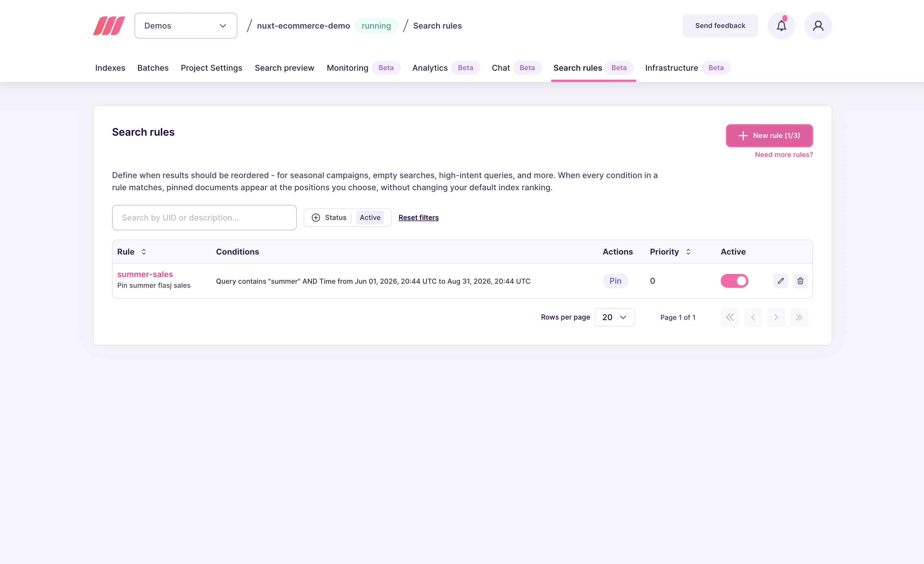Toggle the Rule column sort order
The height and width of the screenshot is (564, 924).
pyautogui.click(x=144, y=251)
